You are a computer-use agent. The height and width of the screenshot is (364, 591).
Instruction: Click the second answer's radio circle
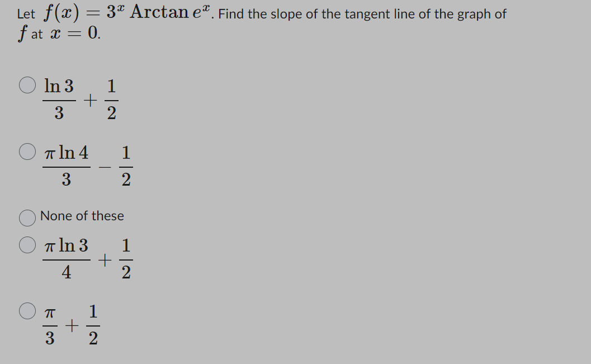tap(27, 152)
